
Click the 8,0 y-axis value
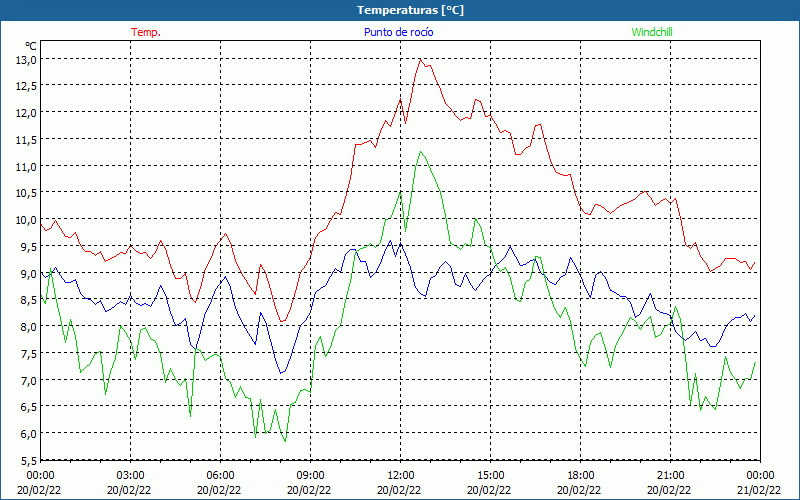[x=30, y=327]
